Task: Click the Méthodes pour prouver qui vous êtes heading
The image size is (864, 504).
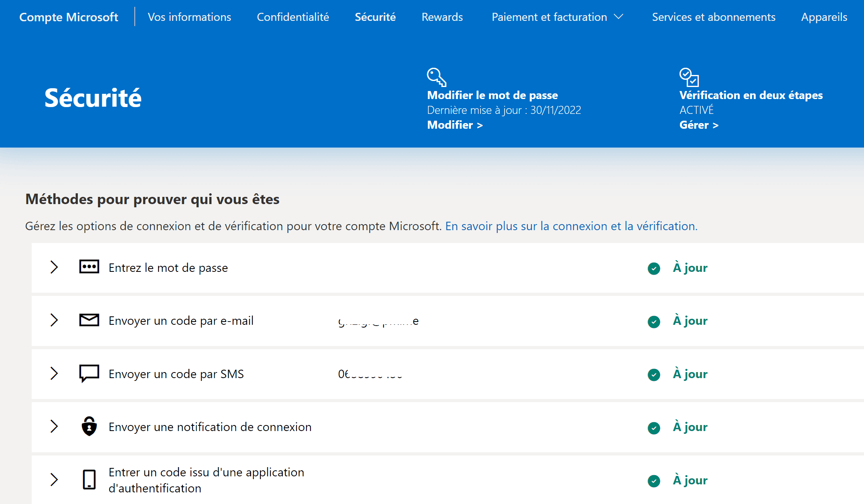Action: (152, 199)
